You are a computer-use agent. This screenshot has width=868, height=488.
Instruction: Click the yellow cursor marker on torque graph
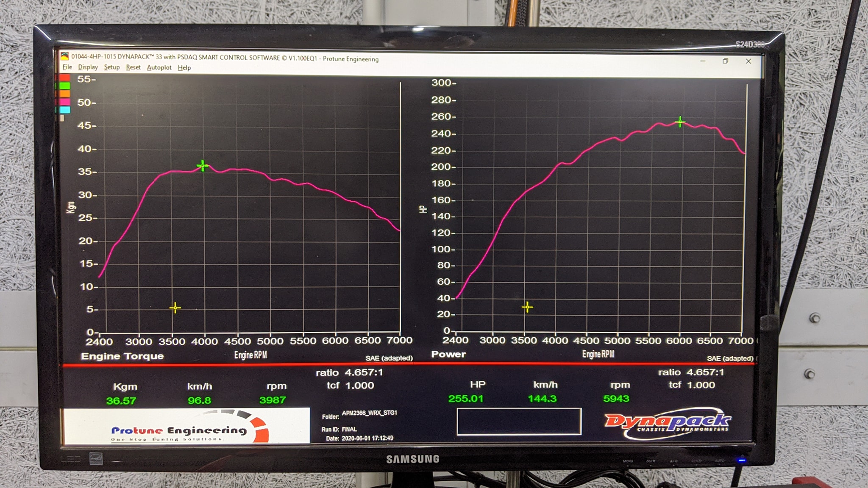point(175,308)
